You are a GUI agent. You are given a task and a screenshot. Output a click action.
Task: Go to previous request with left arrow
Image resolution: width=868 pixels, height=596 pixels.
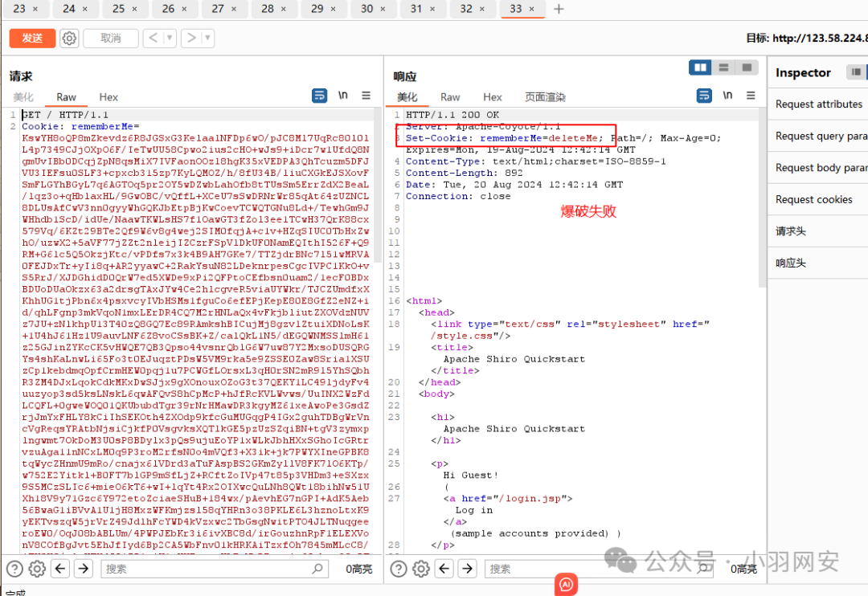[154, 39]
